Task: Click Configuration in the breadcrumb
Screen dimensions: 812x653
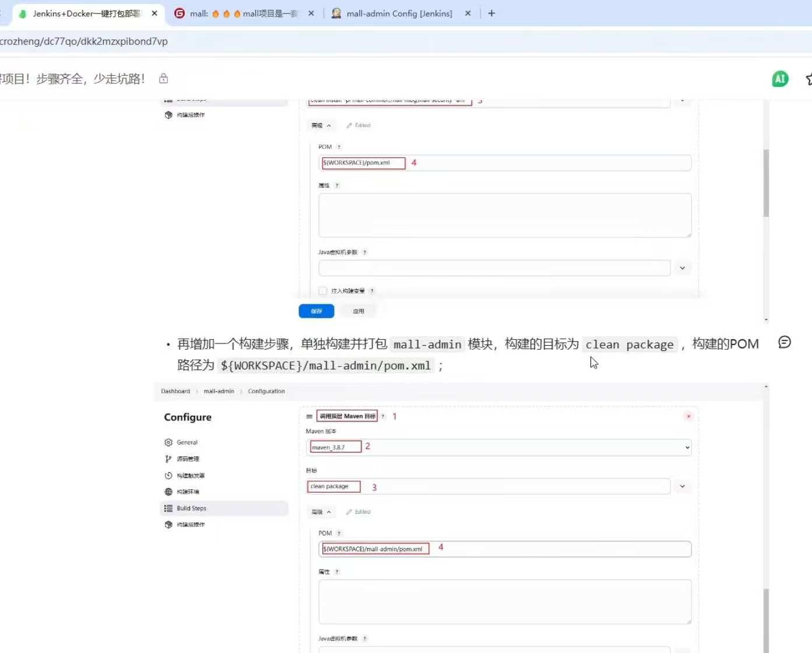Action: [x=266, y=391]
